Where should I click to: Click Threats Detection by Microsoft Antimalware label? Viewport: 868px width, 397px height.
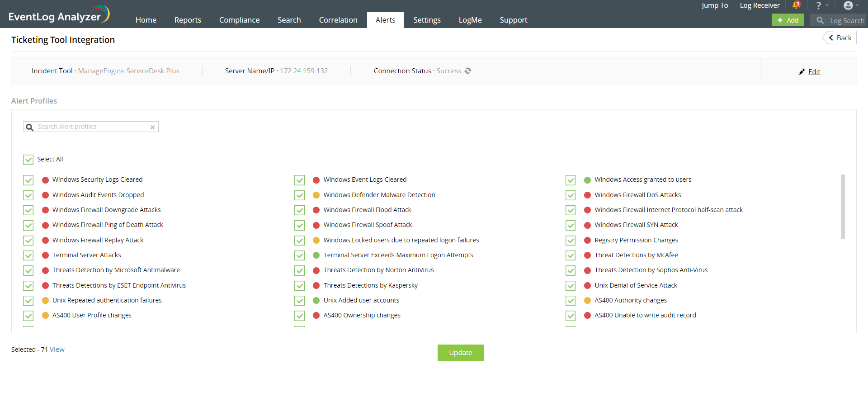coord(116,270)
